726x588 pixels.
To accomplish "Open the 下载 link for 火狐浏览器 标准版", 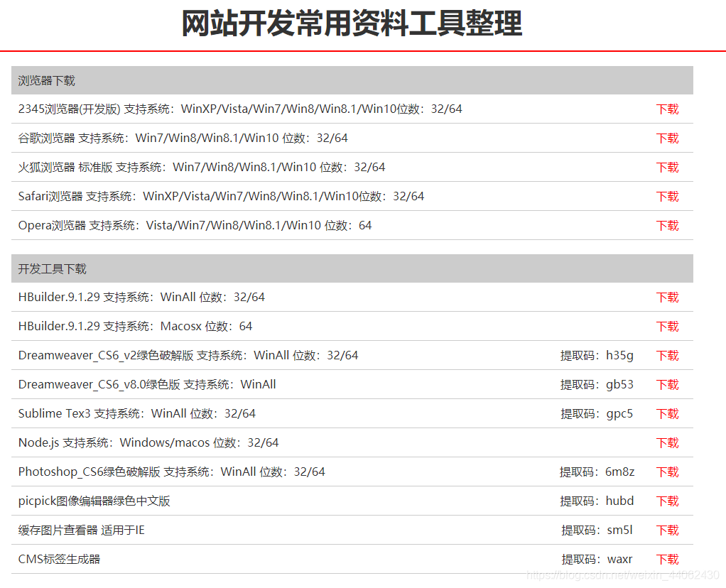I will pos(667,168).
